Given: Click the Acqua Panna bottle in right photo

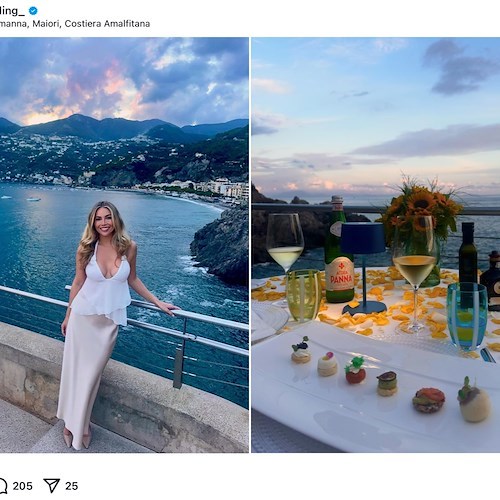Looking at the screenshot, I should tap(339, 250).
